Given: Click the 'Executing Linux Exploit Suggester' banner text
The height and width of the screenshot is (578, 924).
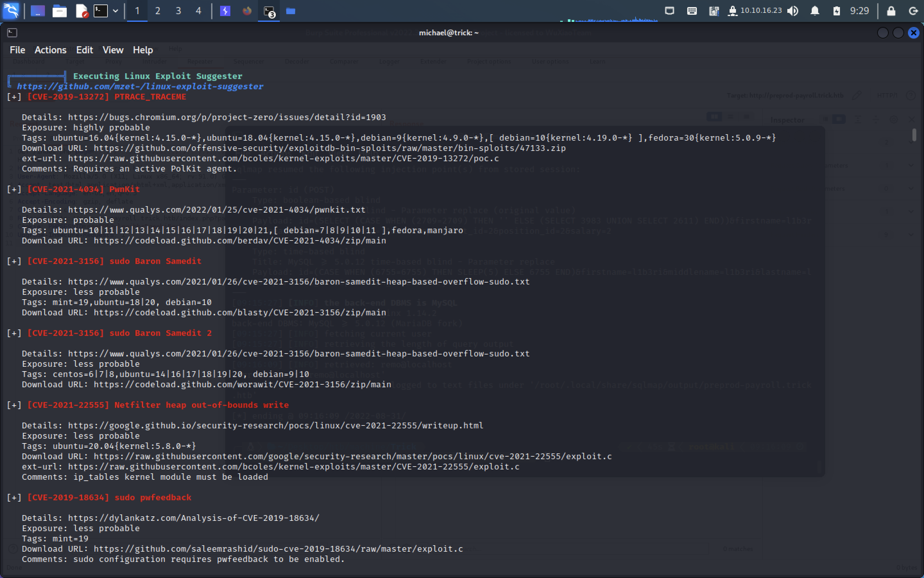Looking at the screenshot, I should pos(158,76).
